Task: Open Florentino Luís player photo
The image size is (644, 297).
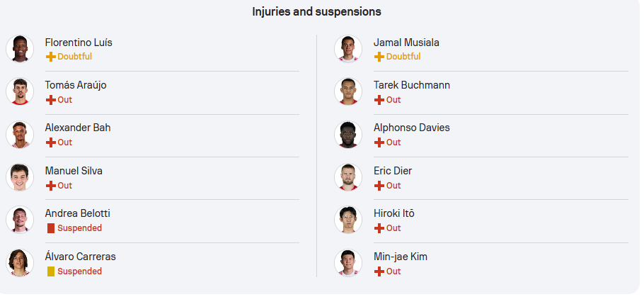Action: tap(20, 49)
